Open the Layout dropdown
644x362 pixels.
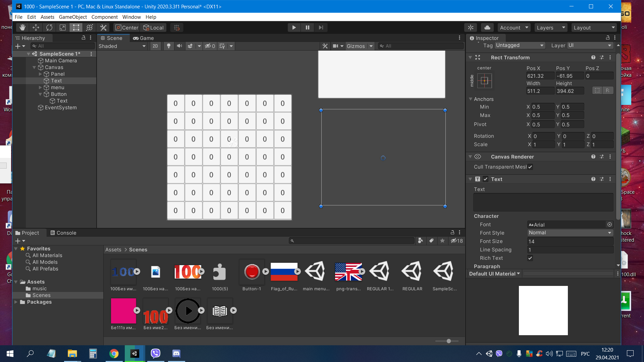tap(594, 27)
